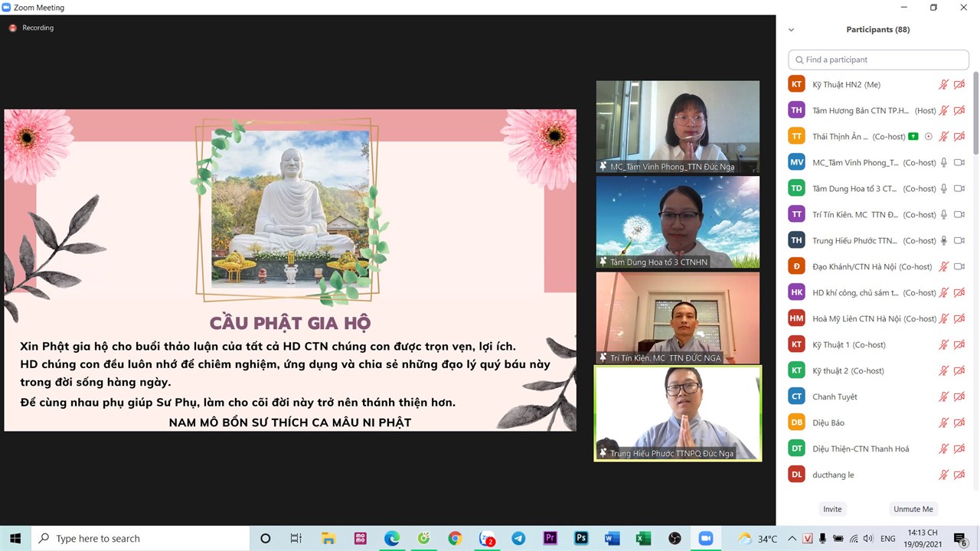
Task: Open Telegram from the taskbar
Action: pos(518,539)
